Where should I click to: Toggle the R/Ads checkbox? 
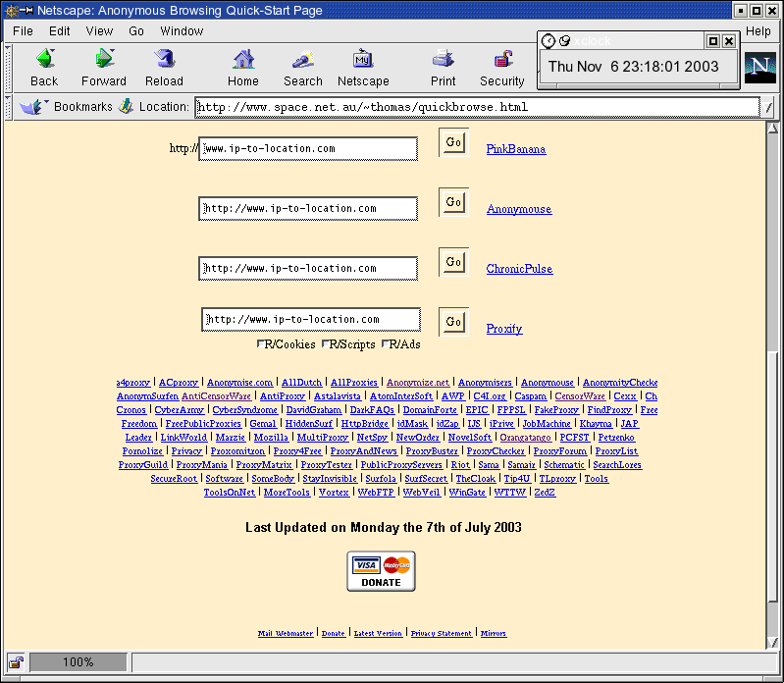386,344
